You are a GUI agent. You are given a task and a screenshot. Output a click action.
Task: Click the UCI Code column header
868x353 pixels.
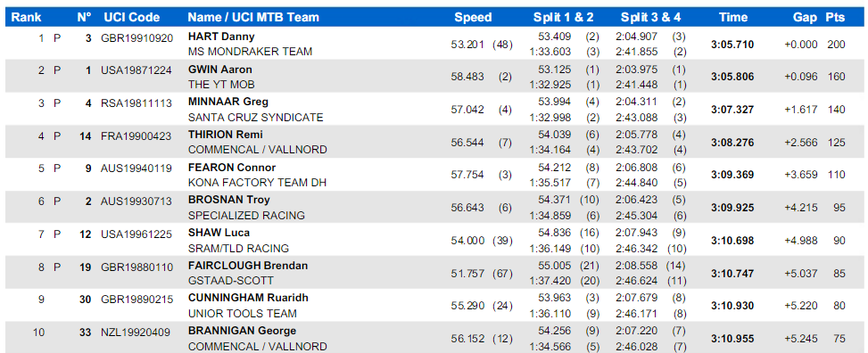[x=132, y=17]
